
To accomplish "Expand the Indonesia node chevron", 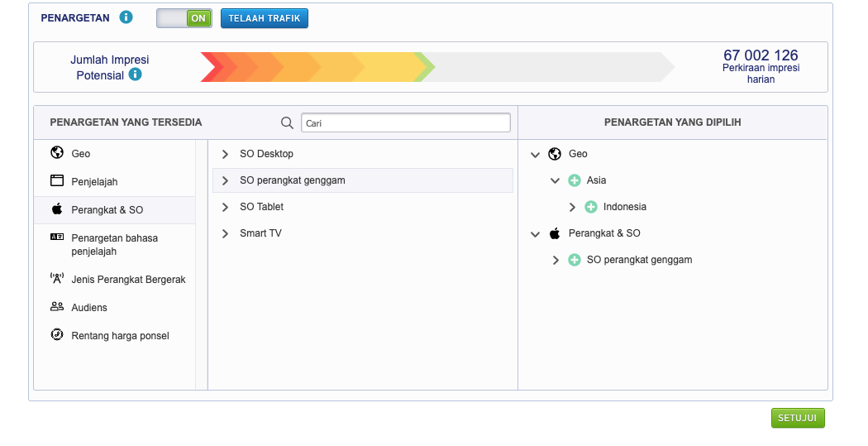I will click(x=572, y=207).
